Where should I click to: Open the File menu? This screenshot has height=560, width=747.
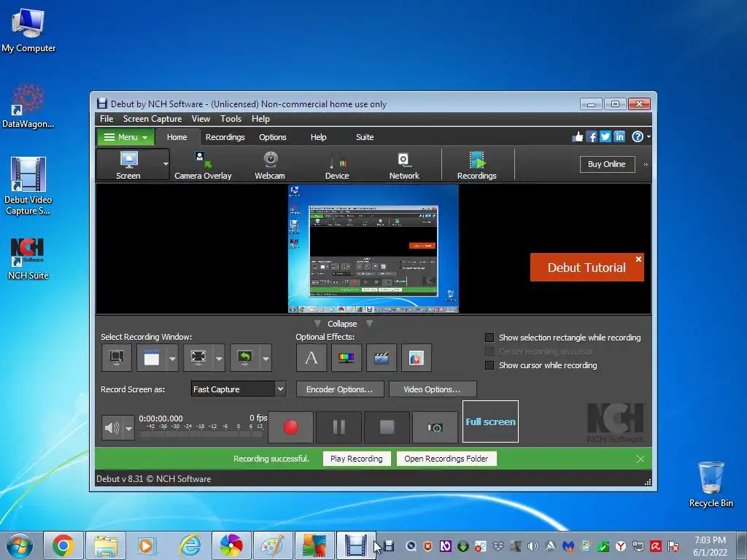[x=107, y=119]
